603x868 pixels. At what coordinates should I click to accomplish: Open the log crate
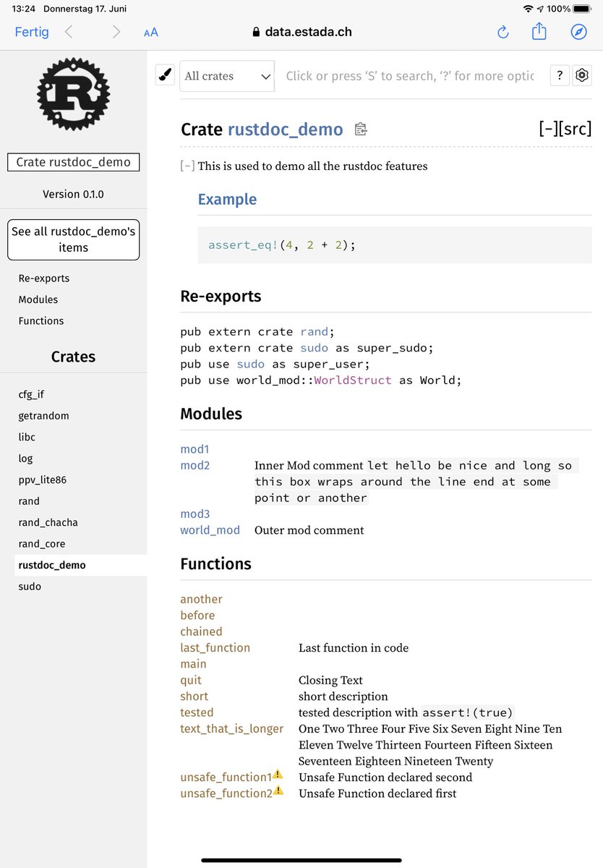[25, 459]
